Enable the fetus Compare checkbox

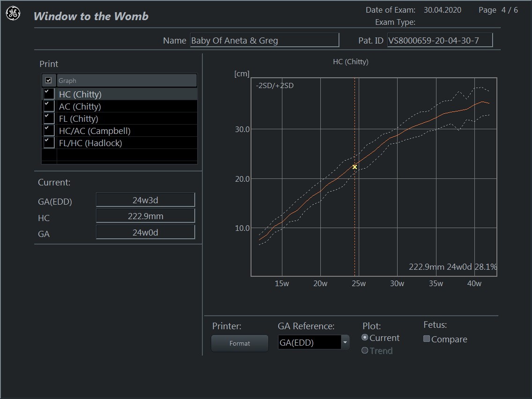tap(427, 339)
